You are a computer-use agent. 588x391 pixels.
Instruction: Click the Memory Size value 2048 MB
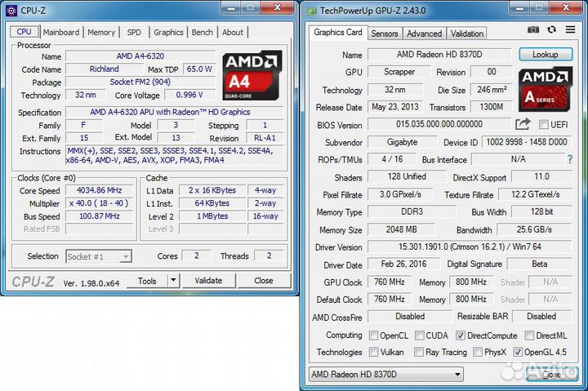click(x=401, y=229)
